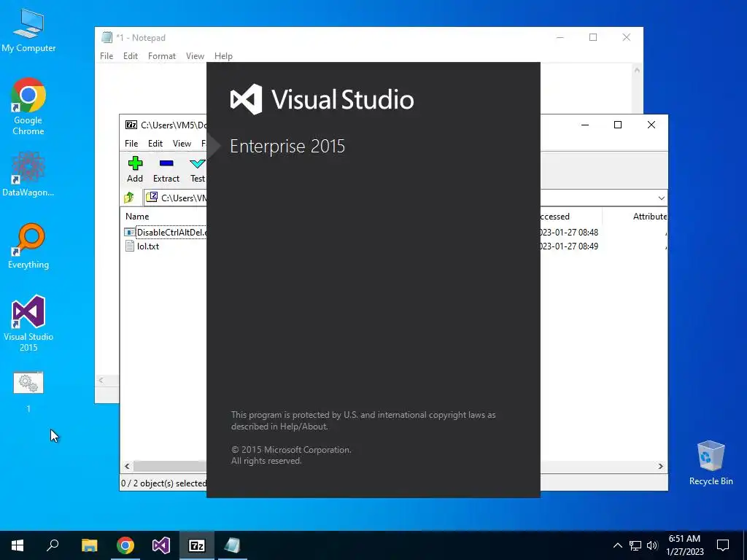
Task: Select the Visual Studio 2015 desktop shortcut
Action: (x=28, y=323)
